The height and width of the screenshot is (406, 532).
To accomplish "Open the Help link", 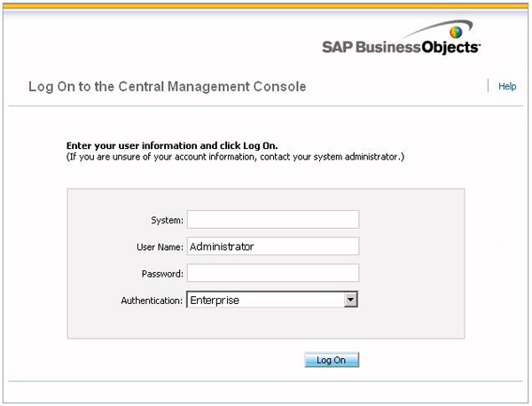I will coord(507,87).
